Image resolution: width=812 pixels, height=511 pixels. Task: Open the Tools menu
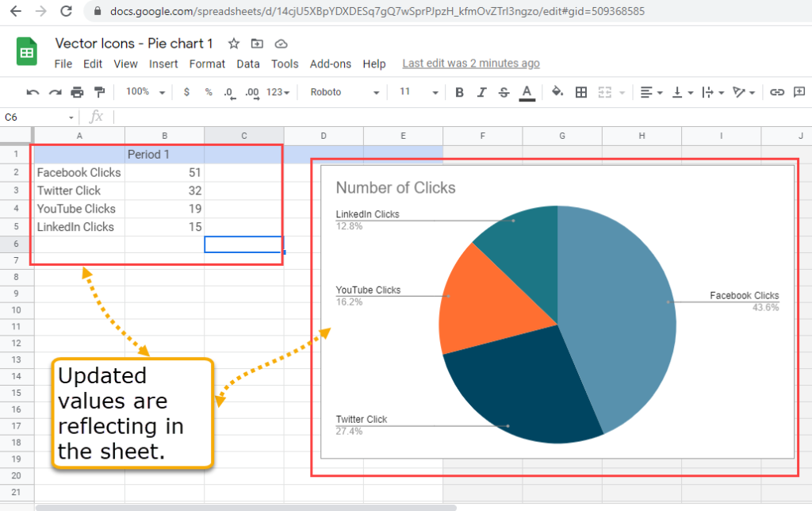pos(285,63)
